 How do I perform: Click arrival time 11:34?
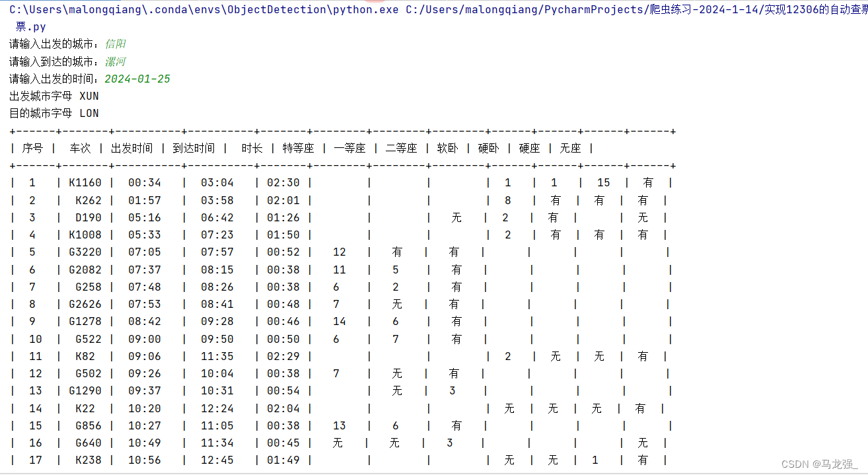coord(217,443)
